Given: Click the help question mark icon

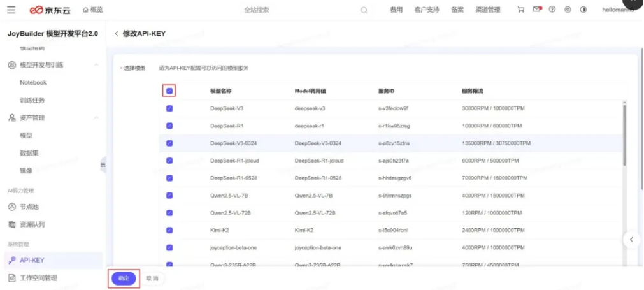Looking at the screenshot, I should pos(552,10).
